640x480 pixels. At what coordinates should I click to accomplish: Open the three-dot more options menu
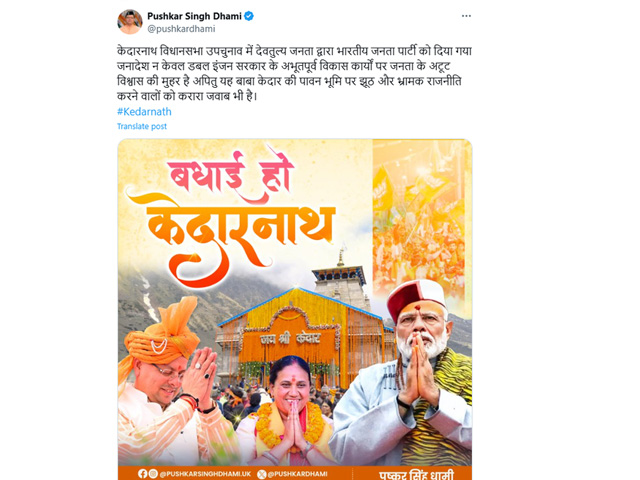466,16
